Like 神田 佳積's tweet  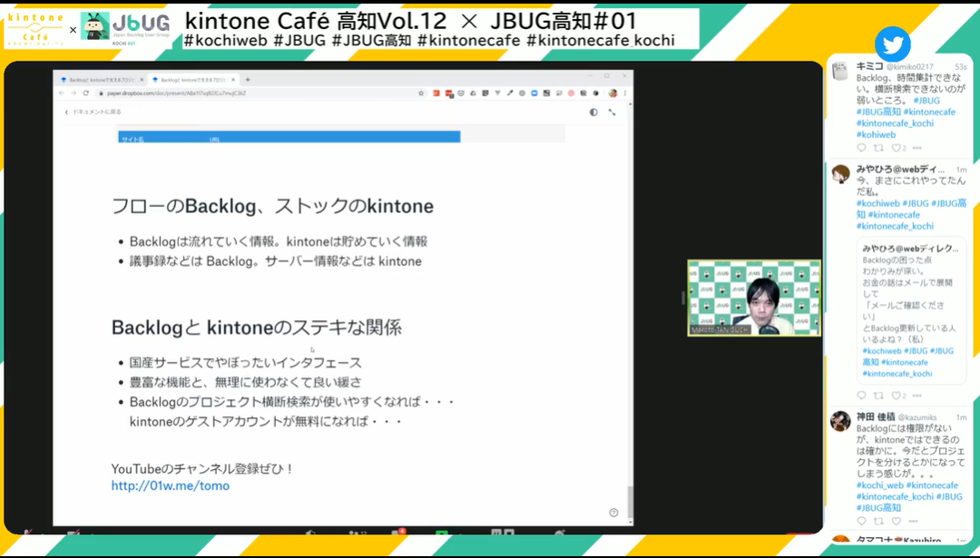pyautogui.click(x=896, y=521)
